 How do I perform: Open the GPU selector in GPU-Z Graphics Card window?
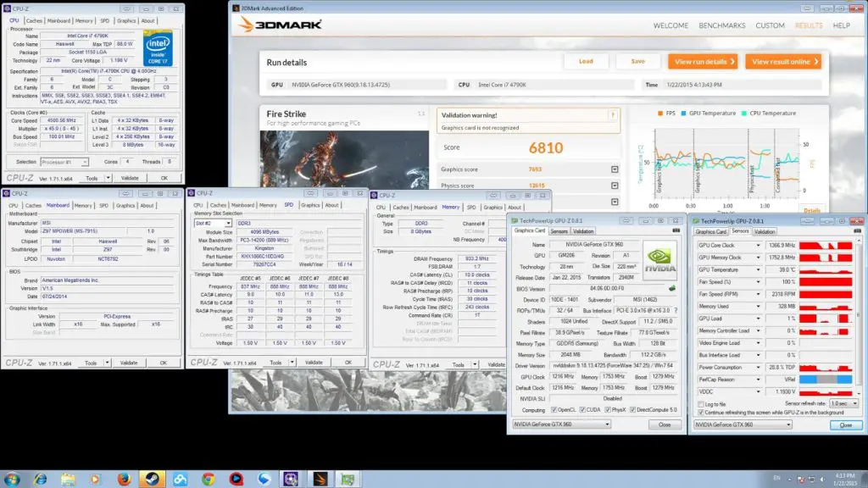(561, 424)
